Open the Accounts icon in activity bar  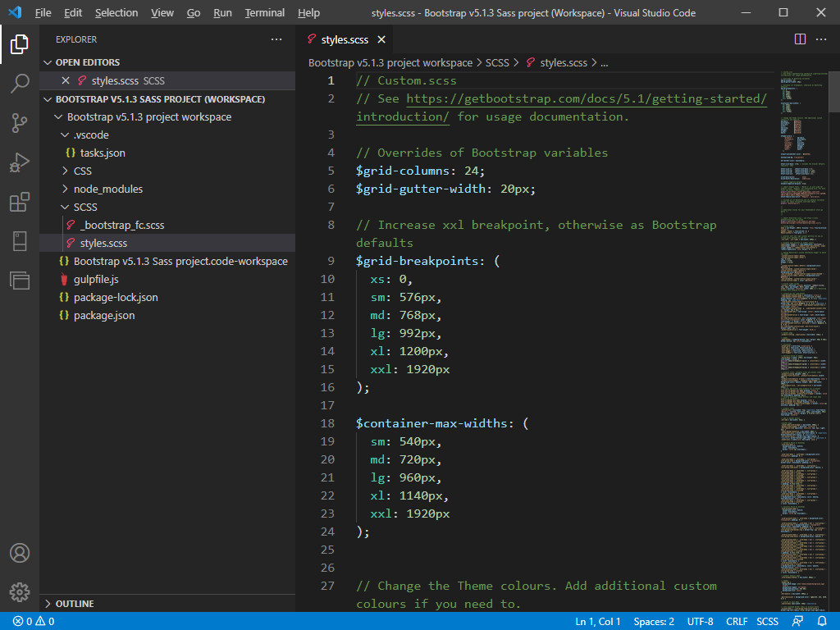pyautogui.click(x=20, y=553)
